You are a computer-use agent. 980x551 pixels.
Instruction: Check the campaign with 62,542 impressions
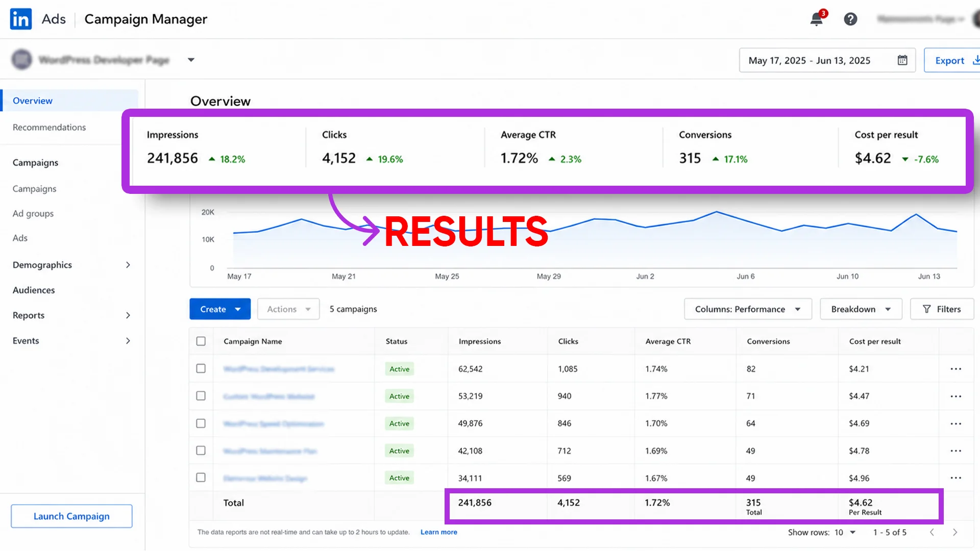tap(201, 368)
